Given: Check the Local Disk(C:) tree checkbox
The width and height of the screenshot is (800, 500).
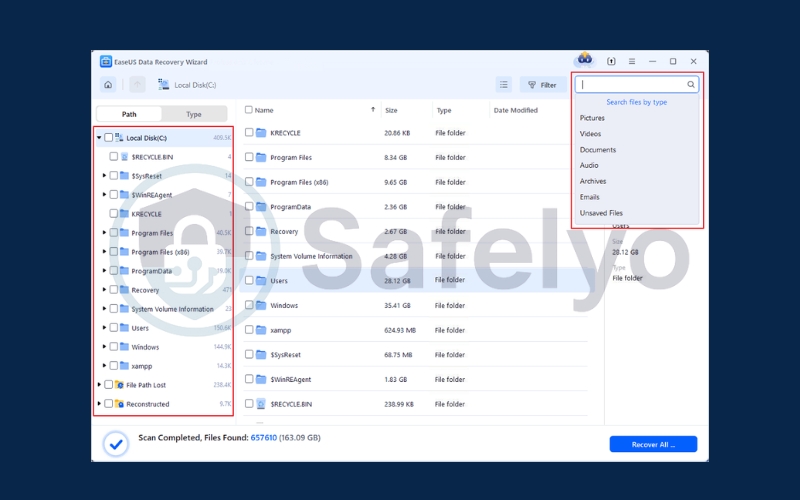Looking at the screenshot, I should click(x=108, y=137).
